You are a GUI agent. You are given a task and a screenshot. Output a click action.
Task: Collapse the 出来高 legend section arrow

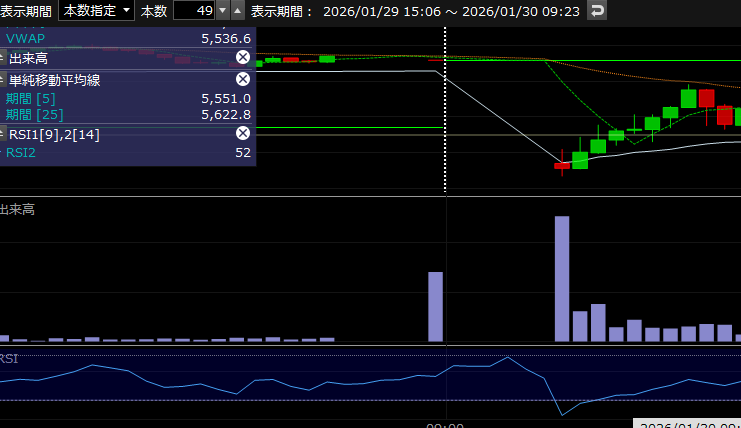pyautogui.click(x=3, y=58)
